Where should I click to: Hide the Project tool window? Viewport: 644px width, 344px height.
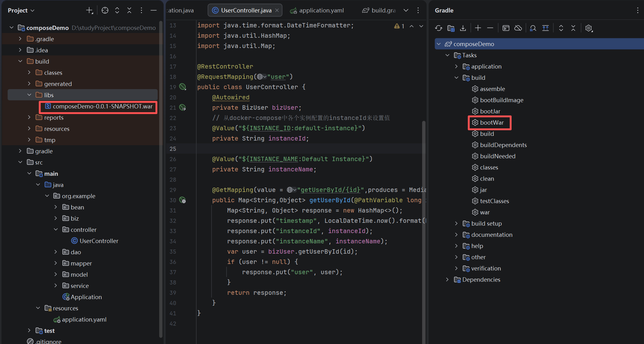tap(154, 10)
